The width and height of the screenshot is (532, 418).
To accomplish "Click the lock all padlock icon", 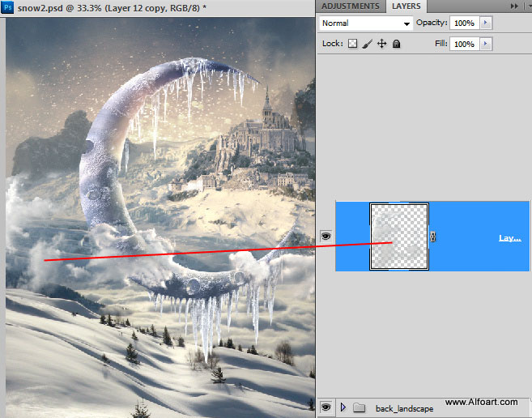I will pos(396,44).
